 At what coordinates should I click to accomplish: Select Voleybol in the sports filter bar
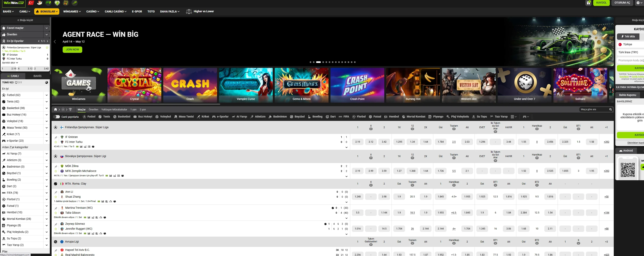[163, 117]
